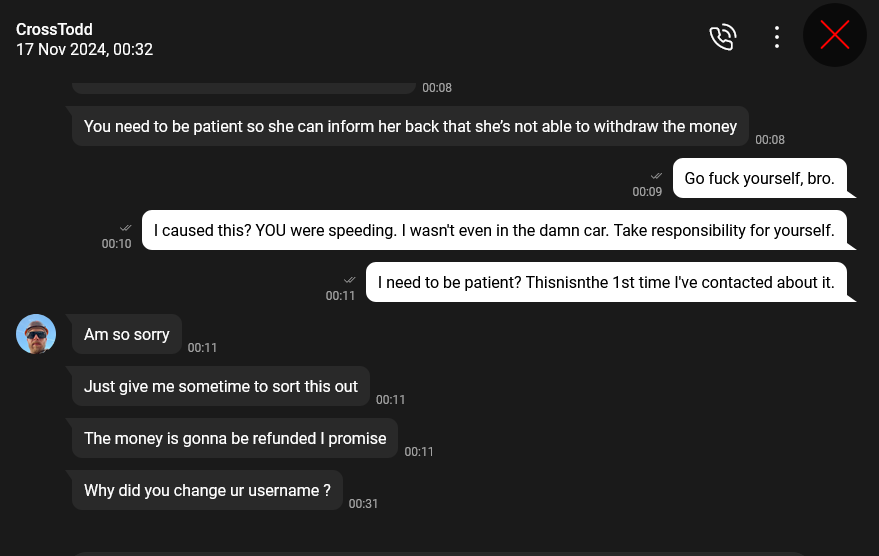
Task: Select the 'Go fuck yourself, bro.' message
Action: coord(760,178)
